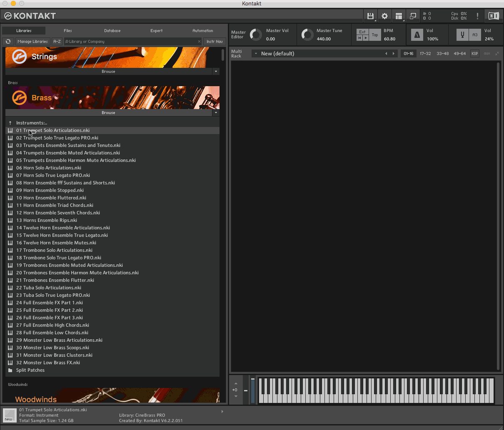Click keyboard icon beside 32 Monster Low Brass FX
Image resolution: width=504 pixels, height=430 pixels.
point(10,363)
